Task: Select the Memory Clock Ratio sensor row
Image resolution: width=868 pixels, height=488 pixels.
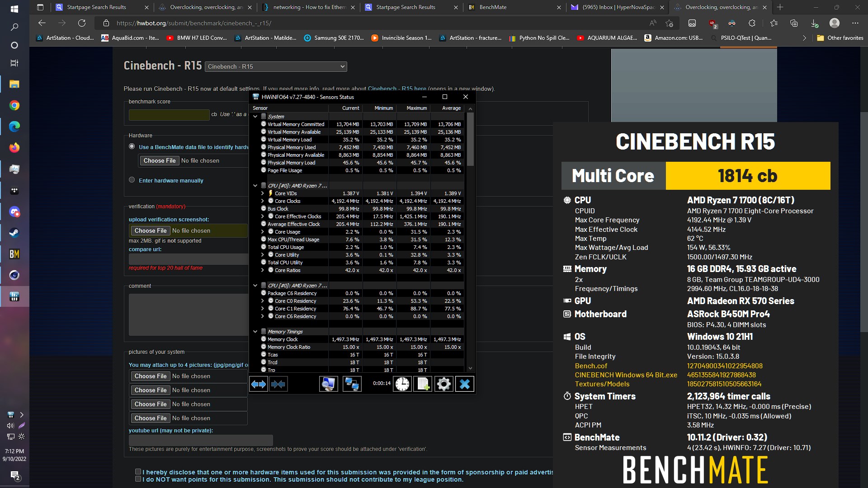Action: [356, 347]
